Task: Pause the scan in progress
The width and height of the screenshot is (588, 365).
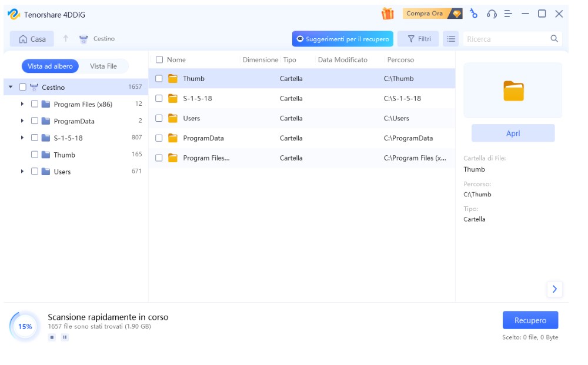Action: click(65, 337)
